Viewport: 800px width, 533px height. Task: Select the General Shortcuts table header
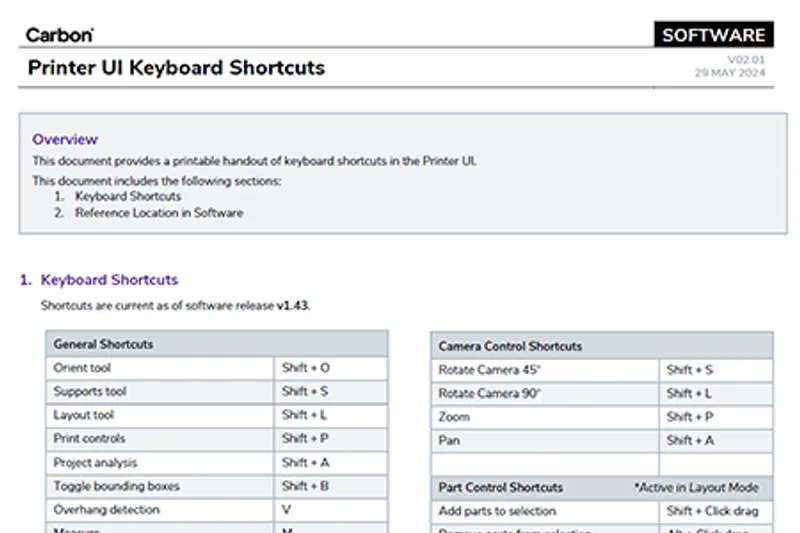pyautogui.click(x=104, y=344)
